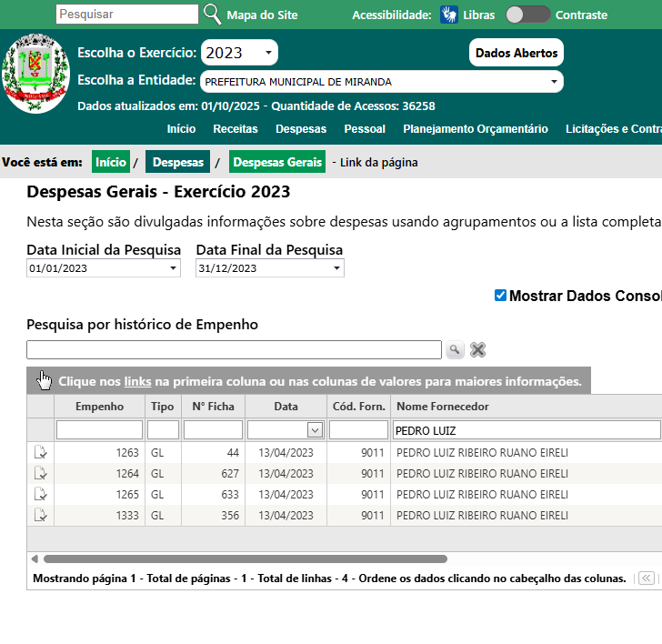
Task: Click the magnifying glass search icon at top
Action: 212,14
